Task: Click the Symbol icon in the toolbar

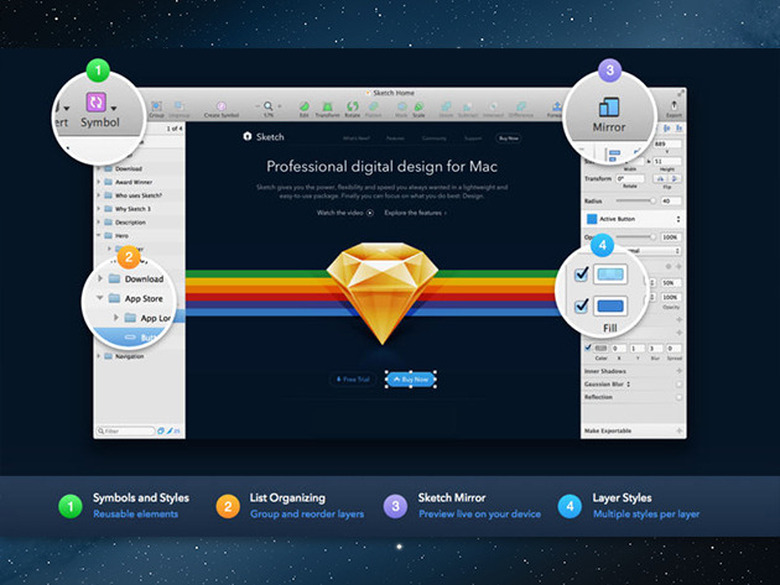Action: point(97,102)
